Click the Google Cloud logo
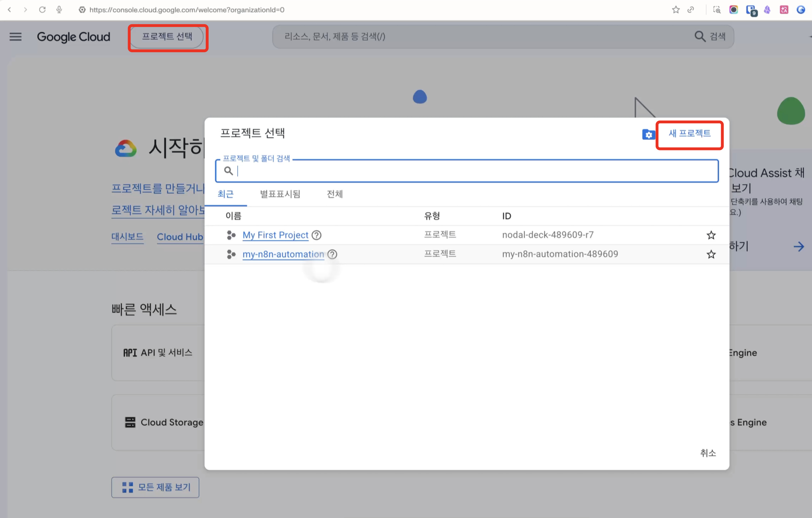Image resolution: width=812 pixels, height=518 pixels. pyautogui.click(x=74, y=37)
